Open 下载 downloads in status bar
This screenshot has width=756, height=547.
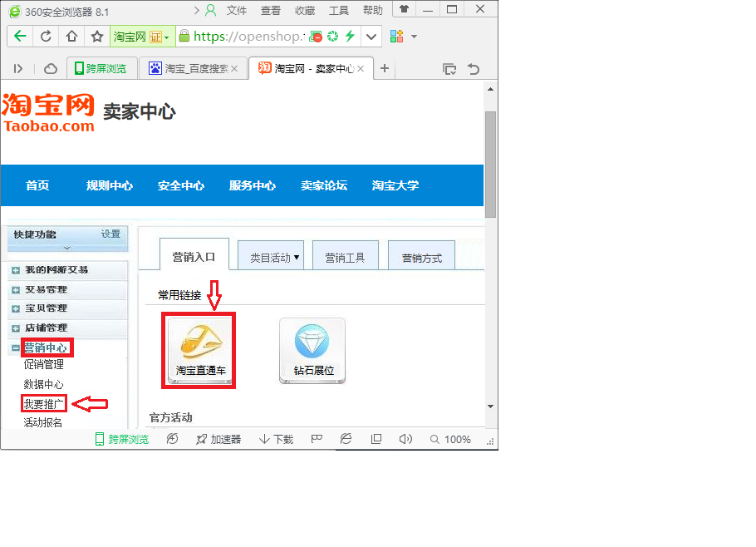point(277,439)
